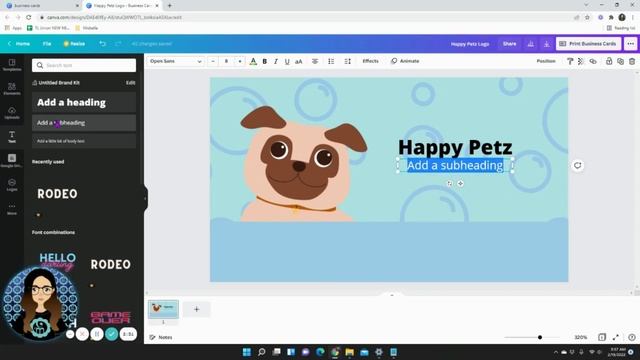Select the recently used RODEO font style
Screen dimensions: 640x360
(57, 194)
